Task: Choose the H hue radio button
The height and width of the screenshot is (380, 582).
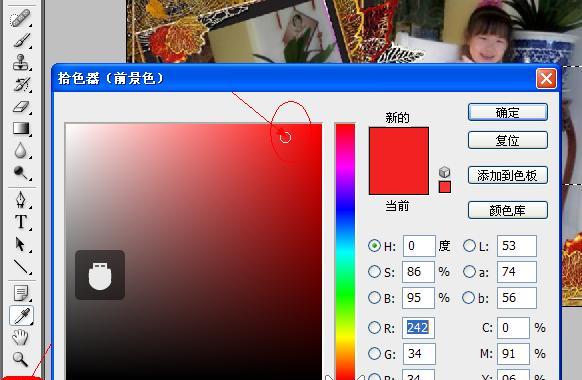Action: click(374, 245)
